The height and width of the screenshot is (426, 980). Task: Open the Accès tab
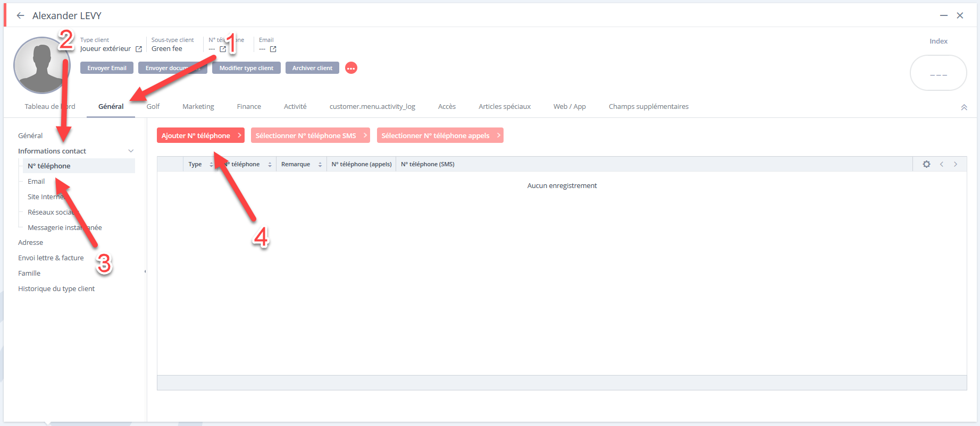[447, 106]
